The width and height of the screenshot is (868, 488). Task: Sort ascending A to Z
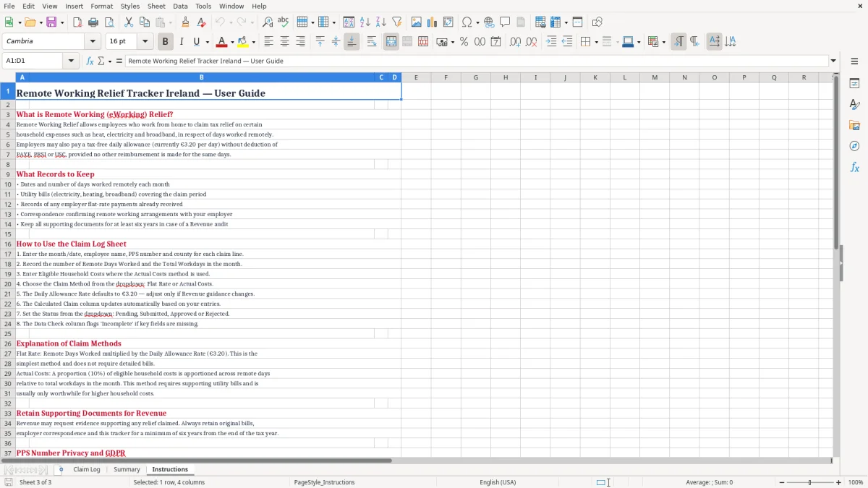click(x=365, y=22)
